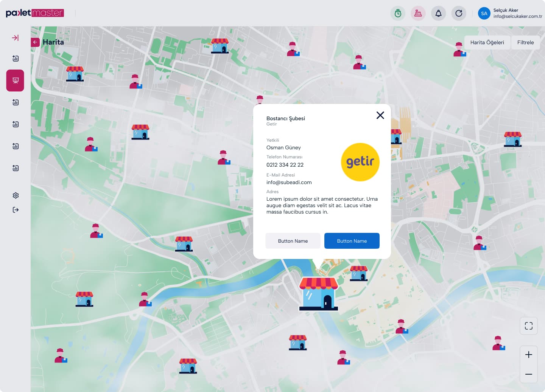Go back using the arrow beside Harita

pos(35,42)
